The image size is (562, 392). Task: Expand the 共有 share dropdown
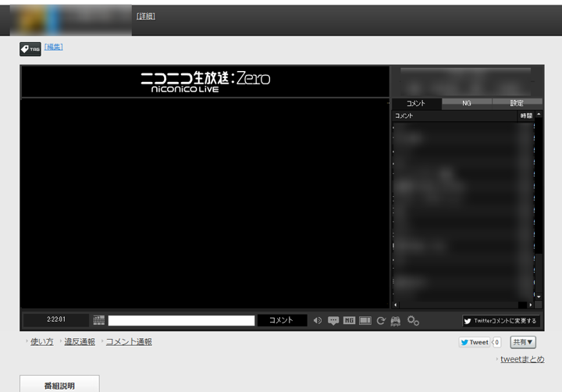523,342
